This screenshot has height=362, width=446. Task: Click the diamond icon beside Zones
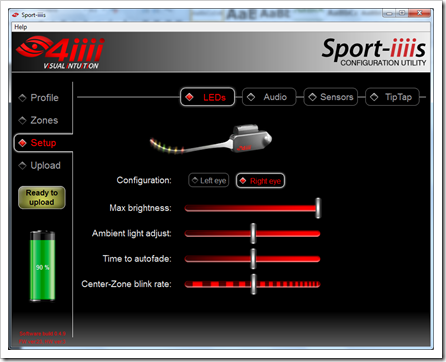click(22, 120)
